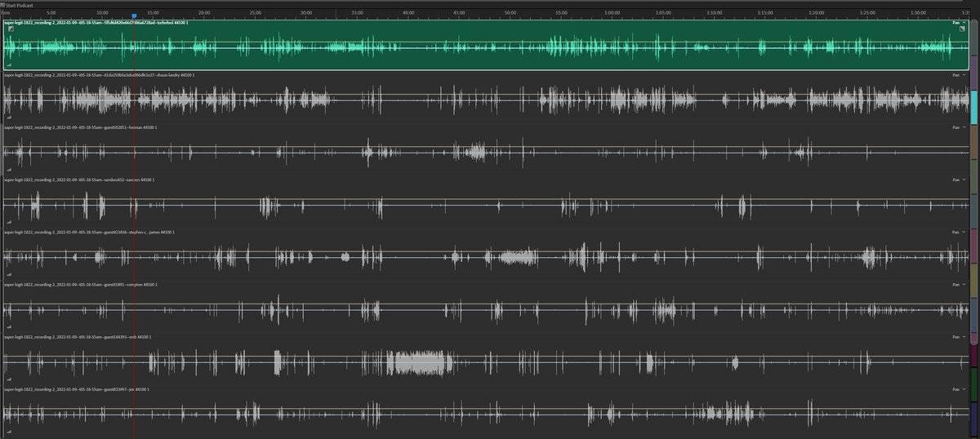
Task: Select the guest502051 clip name label
Action: 81,127
